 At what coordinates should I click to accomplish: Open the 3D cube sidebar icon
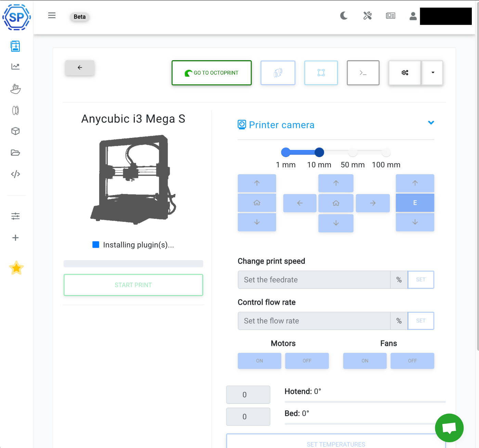(x=15, y=131)
